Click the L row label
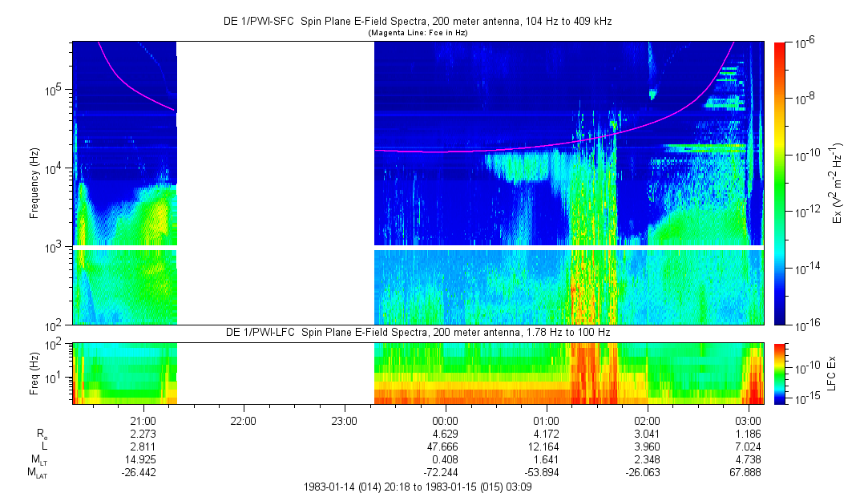 pyautogui.click(x=44, y=446)
